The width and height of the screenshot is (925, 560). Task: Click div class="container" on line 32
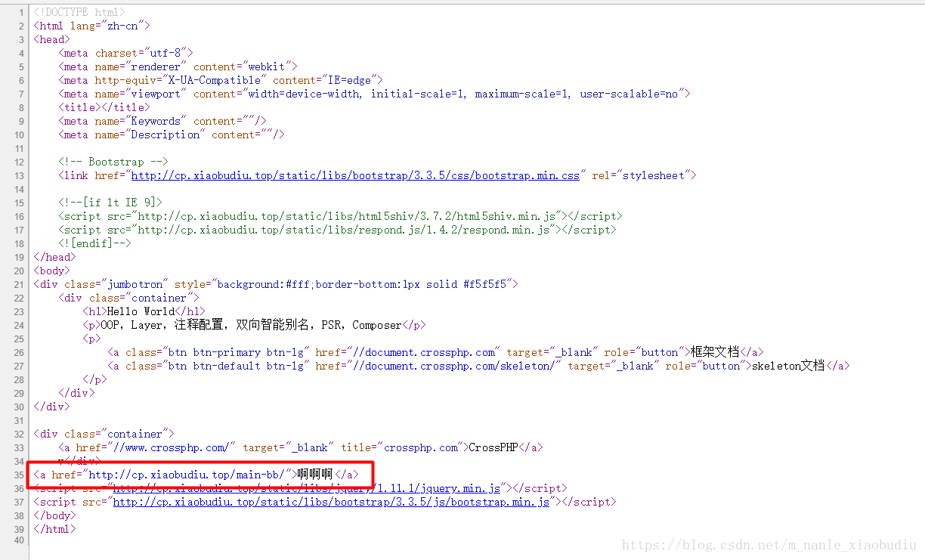pyautogui.click(x=104, y=434)
